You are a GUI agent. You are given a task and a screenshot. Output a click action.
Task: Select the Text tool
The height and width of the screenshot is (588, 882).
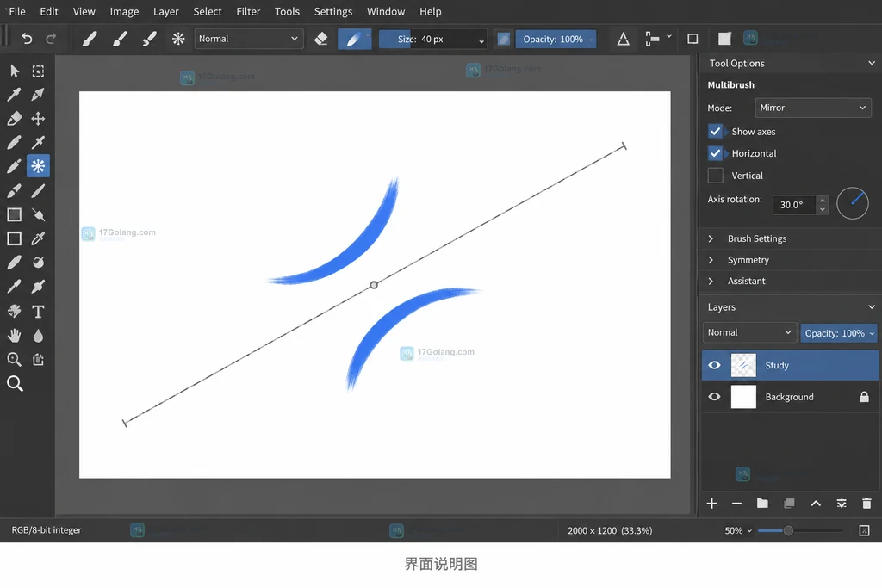click(38, 312)
